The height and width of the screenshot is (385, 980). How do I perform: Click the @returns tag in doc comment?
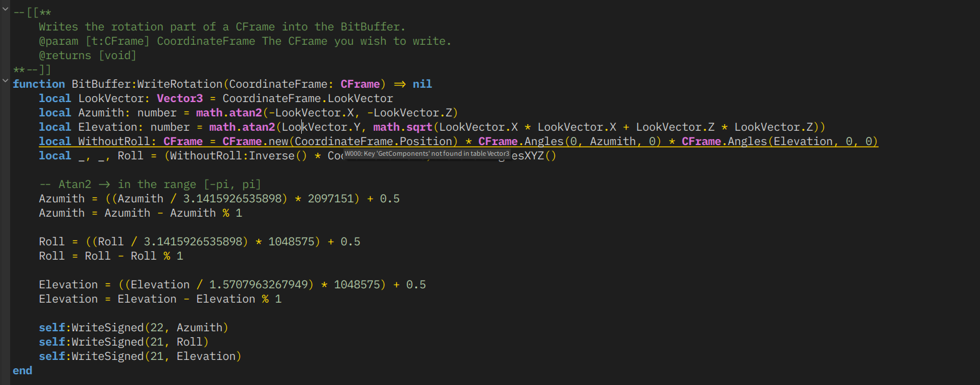click(65, 56)
